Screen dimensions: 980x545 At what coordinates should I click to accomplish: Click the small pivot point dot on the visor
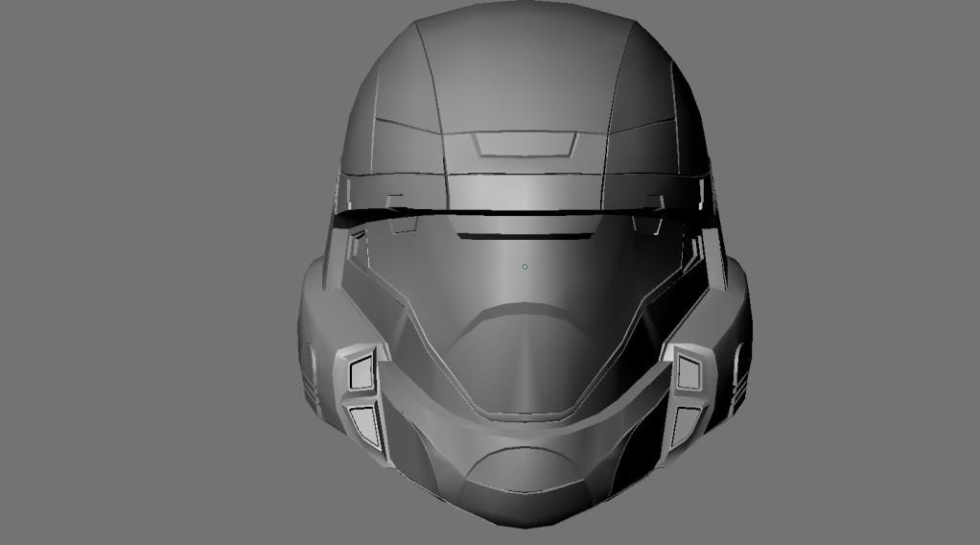point(525,267)
